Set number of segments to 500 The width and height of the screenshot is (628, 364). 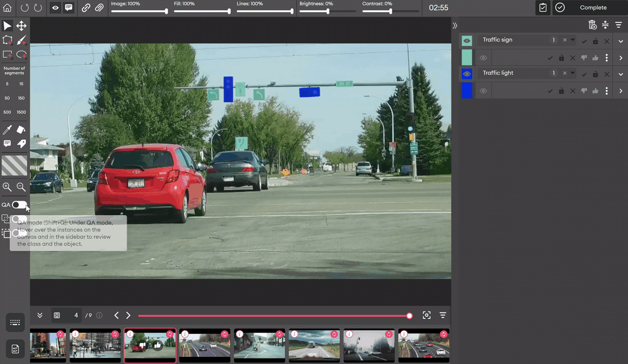[7, 112]
